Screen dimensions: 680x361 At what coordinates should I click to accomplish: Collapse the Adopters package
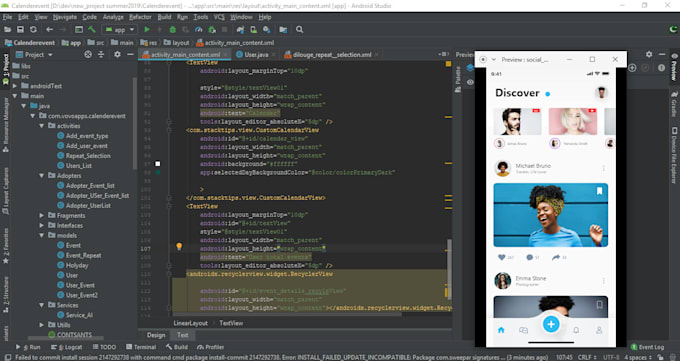click(42, 176)
